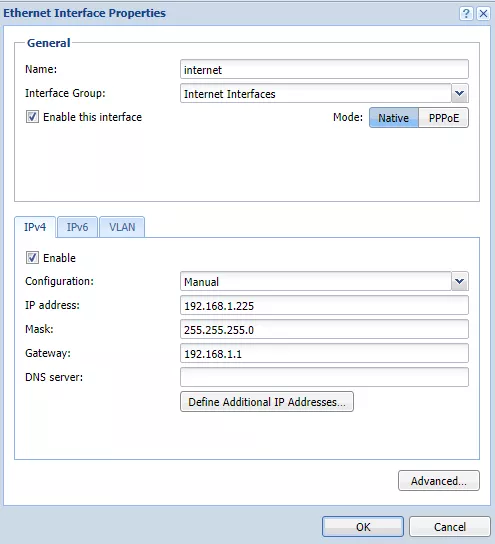Screen dimensions: 495x544
Task: Open the VLAN tab
Action: click(x=122, y=227)
